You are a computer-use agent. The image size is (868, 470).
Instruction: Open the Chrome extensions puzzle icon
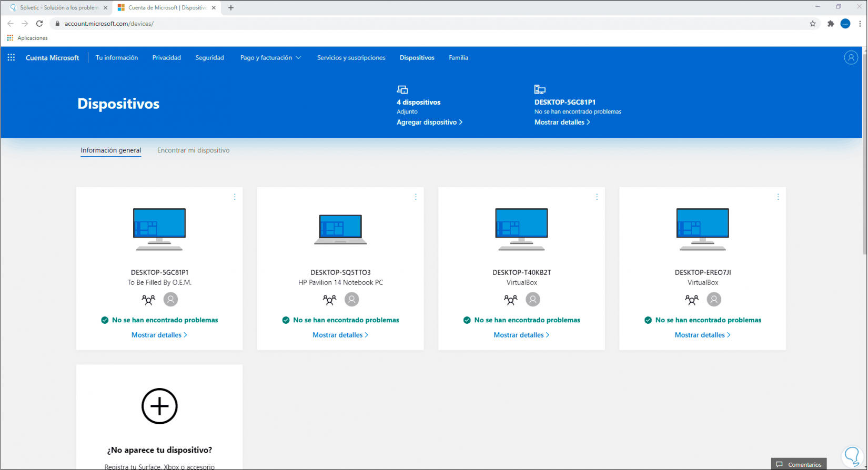click(831, 24)
